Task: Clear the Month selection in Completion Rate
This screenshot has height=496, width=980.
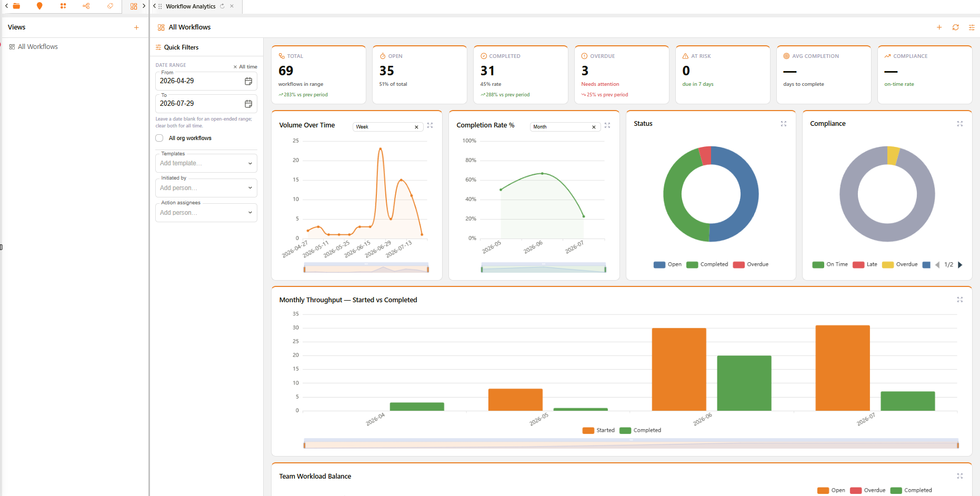Action: (594, 127)
